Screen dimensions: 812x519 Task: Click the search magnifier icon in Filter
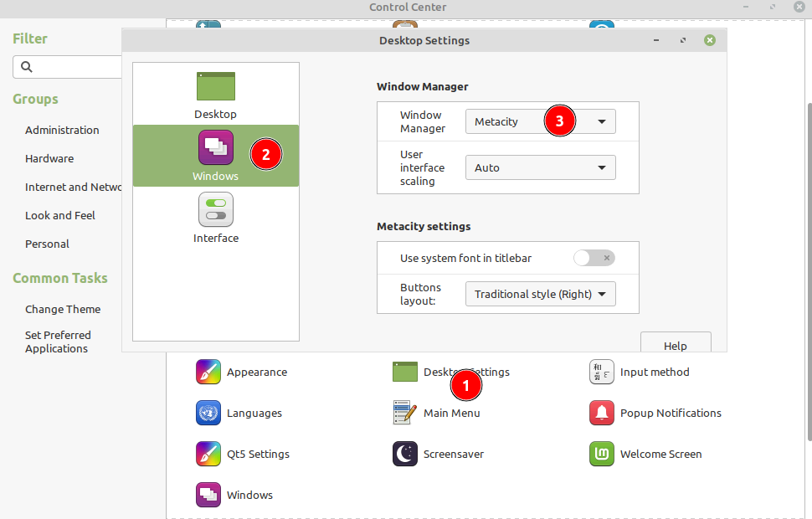click(x=27, y=67)
